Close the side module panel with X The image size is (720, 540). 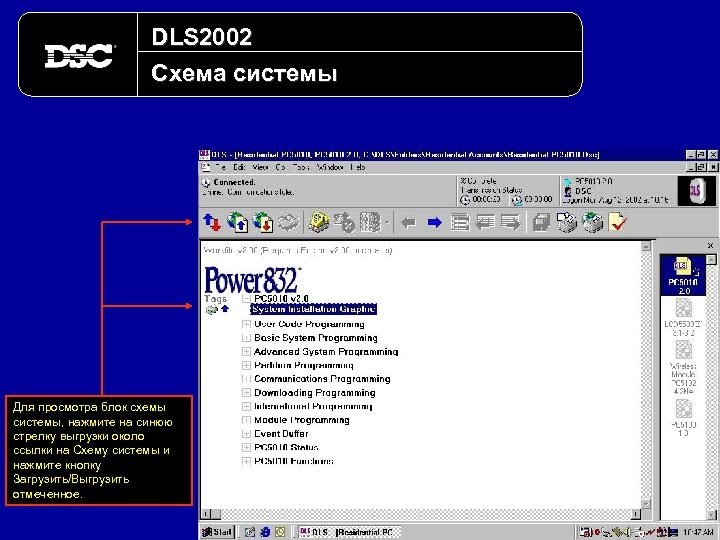coord(710,246)
